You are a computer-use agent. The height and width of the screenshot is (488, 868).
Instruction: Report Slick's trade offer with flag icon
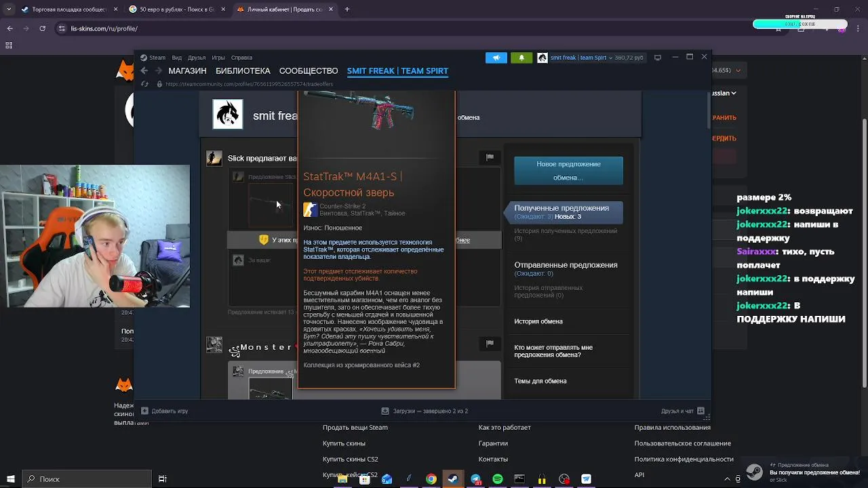(490, 157)
